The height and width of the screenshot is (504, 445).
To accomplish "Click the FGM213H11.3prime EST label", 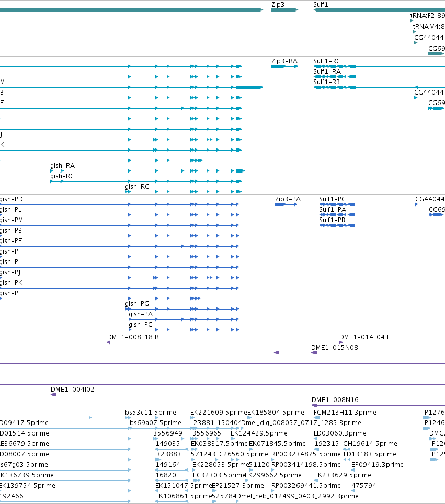I will pyautogui.click(x=345, y=413).
